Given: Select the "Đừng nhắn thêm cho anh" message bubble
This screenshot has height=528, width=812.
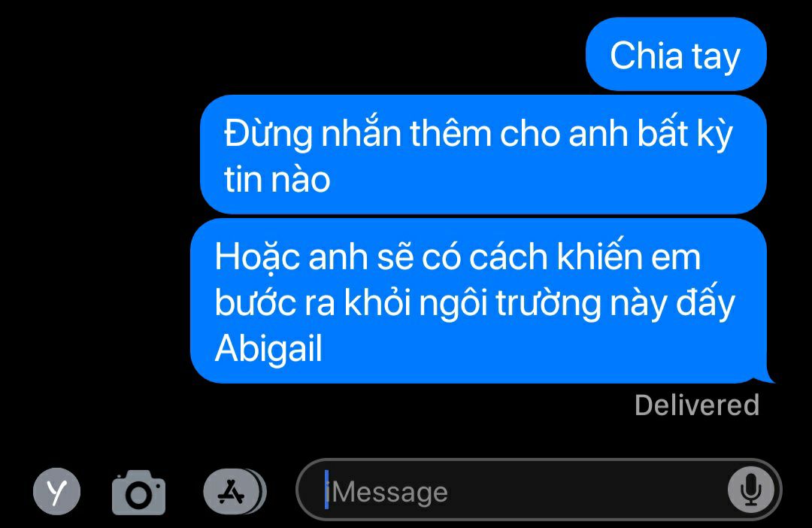Looking at the screenshot, I should point(483,154).
